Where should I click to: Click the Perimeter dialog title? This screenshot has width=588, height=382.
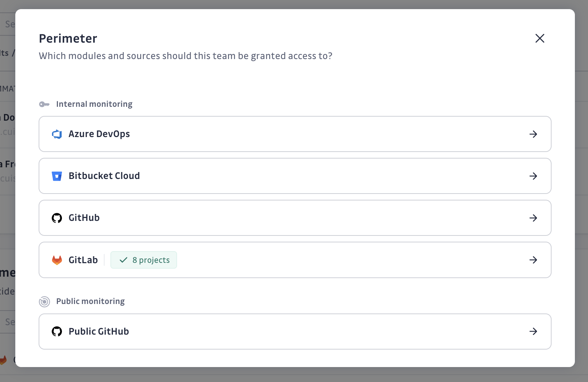click(68, 39)
